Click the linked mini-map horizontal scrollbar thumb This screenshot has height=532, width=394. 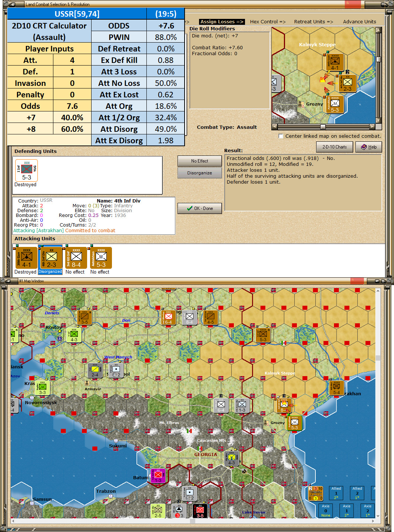[x=323, y=127]
